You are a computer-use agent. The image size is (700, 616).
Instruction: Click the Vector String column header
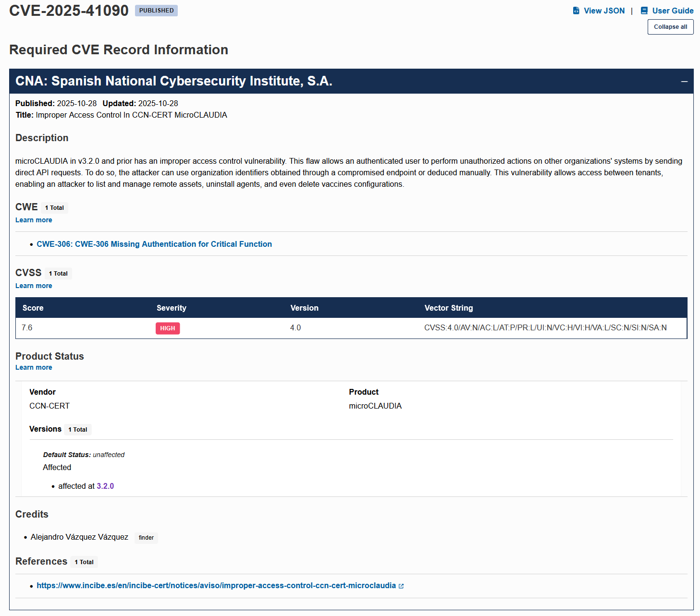449,308
